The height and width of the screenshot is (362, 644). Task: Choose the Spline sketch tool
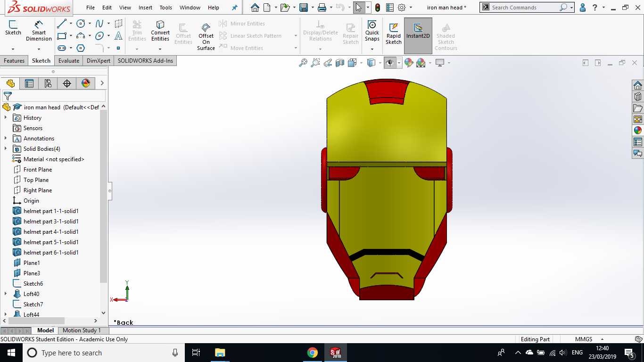(x=99, y=24)
